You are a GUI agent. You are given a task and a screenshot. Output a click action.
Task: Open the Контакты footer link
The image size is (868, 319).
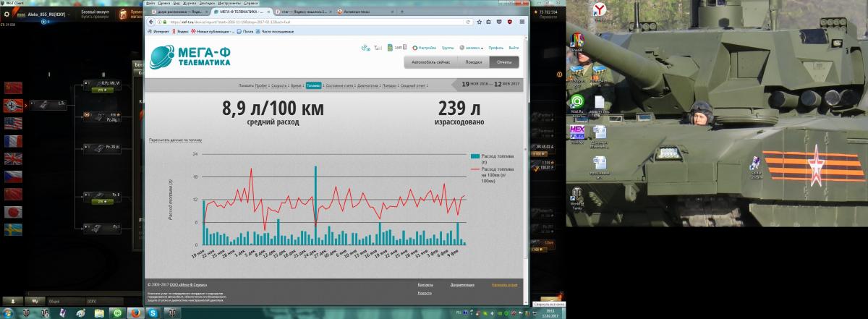(426, 285)
